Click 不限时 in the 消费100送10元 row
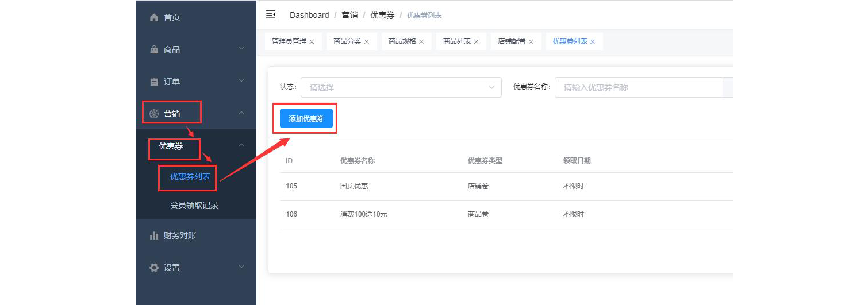868x305 pixels. point(573,214)
